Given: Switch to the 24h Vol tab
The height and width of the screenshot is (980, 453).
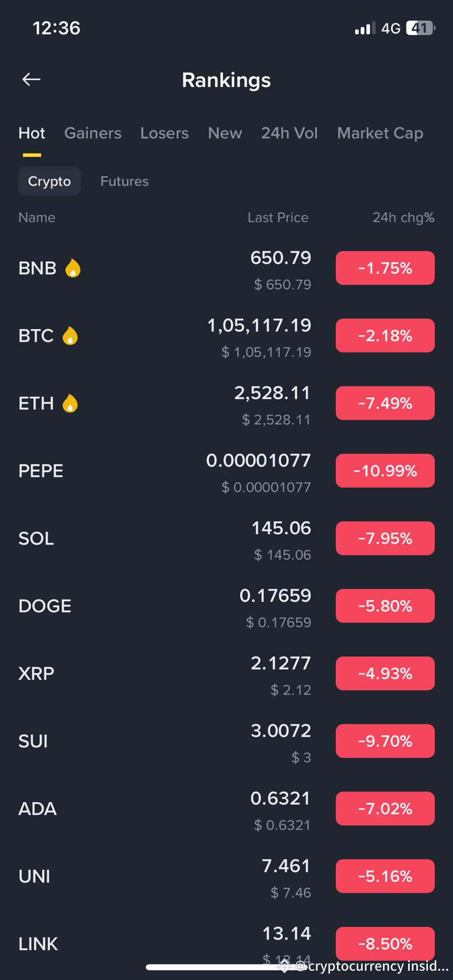Looking at the screenshot, I should [289, 133].
